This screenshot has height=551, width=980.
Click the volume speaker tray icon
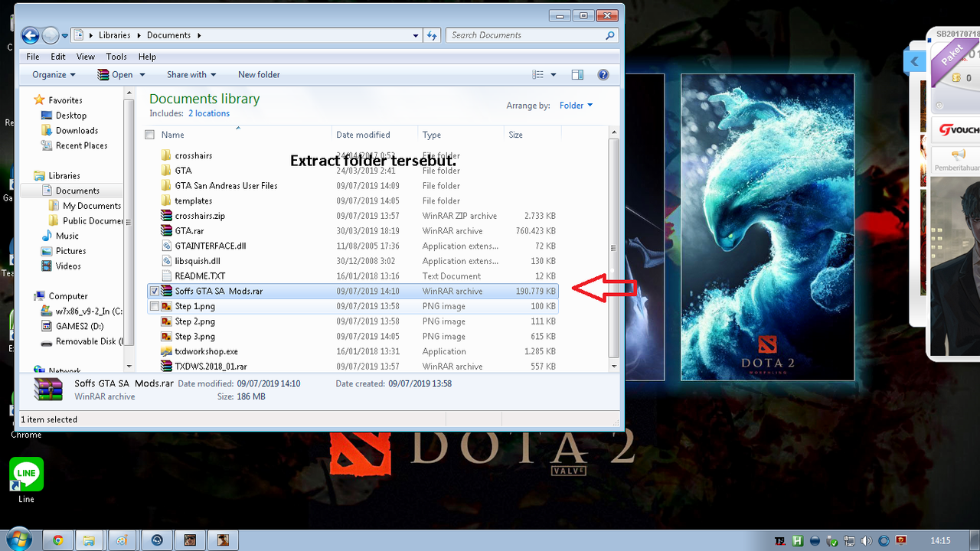point(867,541)
